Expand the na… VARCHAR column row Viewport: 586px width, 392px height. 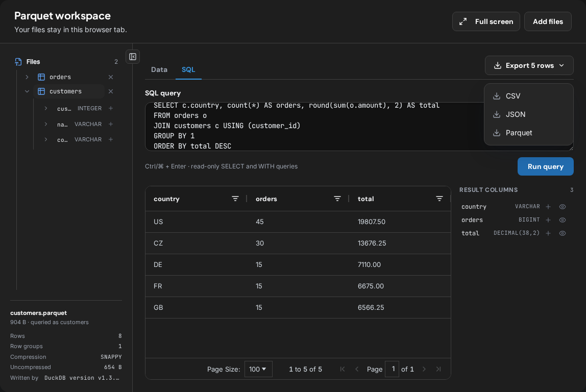coord(46,124)
